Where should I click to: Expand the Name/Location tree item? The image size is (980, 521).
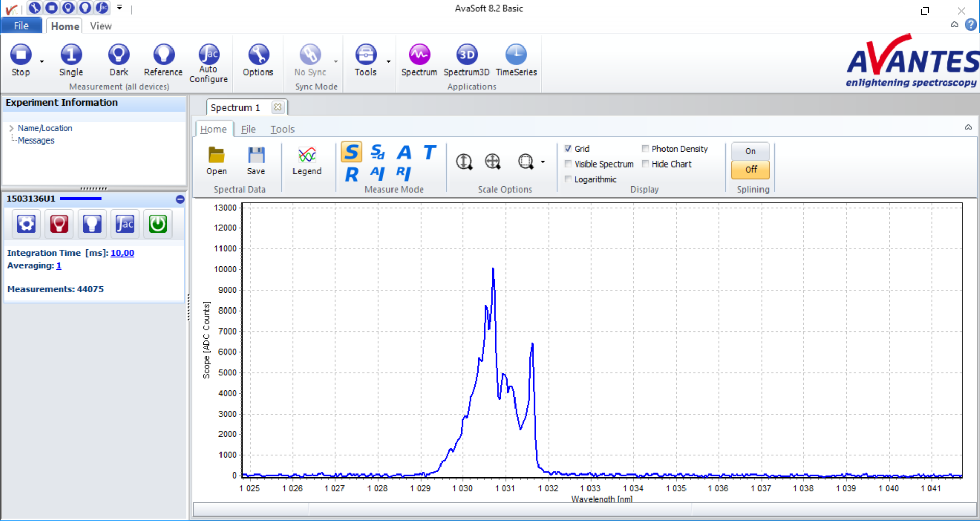pos(11,128)
